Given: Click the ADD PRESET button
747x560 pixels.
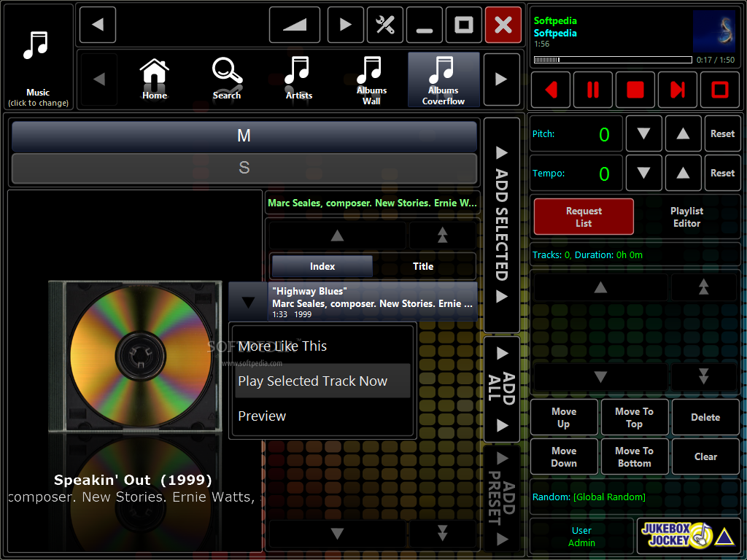Looking at the screenshot, I should coord(502,499).
